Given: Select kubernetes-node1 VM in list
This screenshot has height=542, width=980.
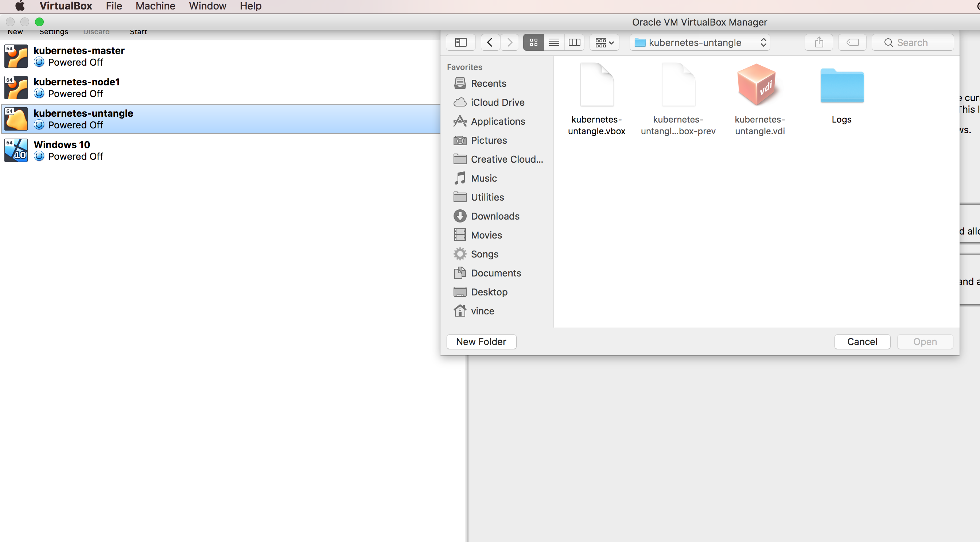Looking at the screenshot, I should [221, 88].
